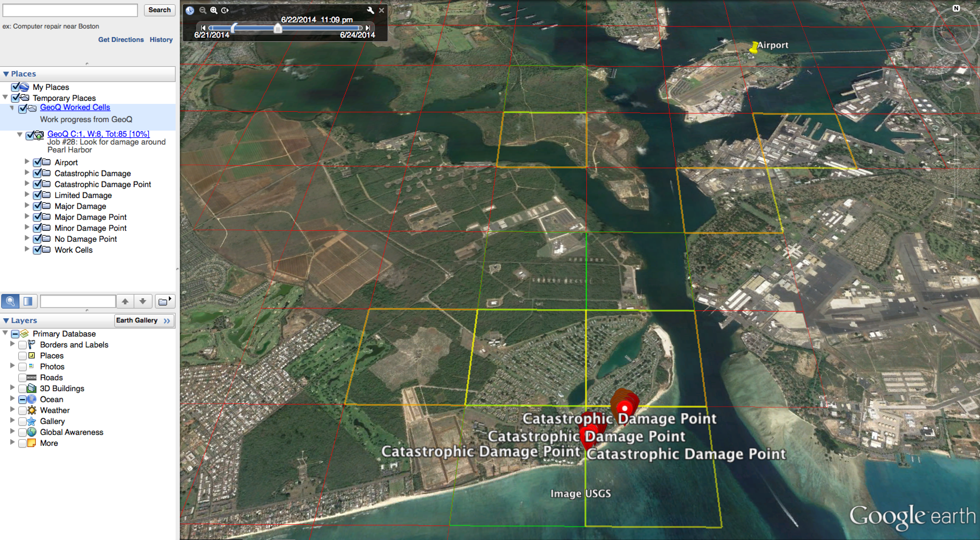This screenshot has height=540, width=980.
Task: Click the time animation playback icon
Action: point(225,10)
